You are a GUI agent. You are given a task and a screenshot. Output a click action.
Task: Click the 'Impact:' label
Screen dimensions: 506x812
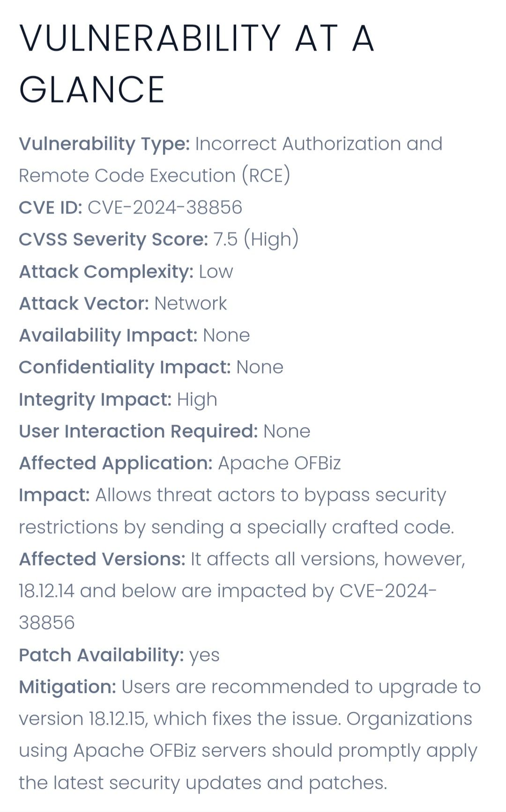click(x=54, y=495)
